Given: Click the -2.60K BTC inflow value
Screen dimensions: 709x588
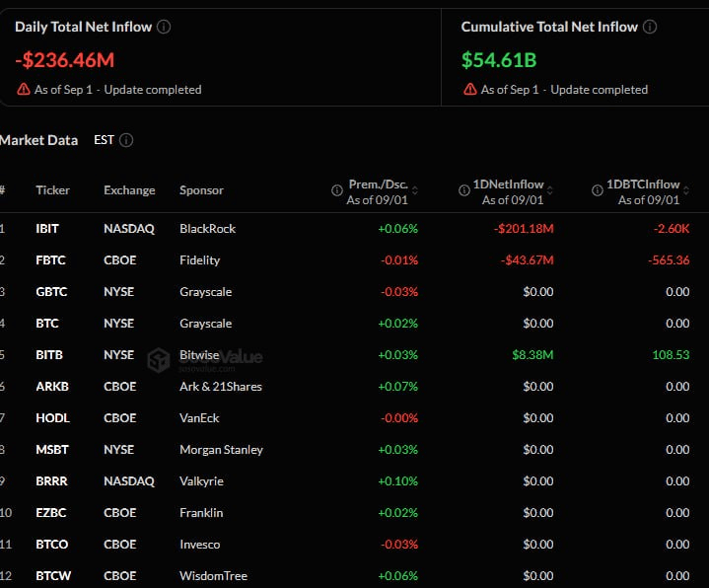Looking at the screenshot, I should tap(671, 229).
